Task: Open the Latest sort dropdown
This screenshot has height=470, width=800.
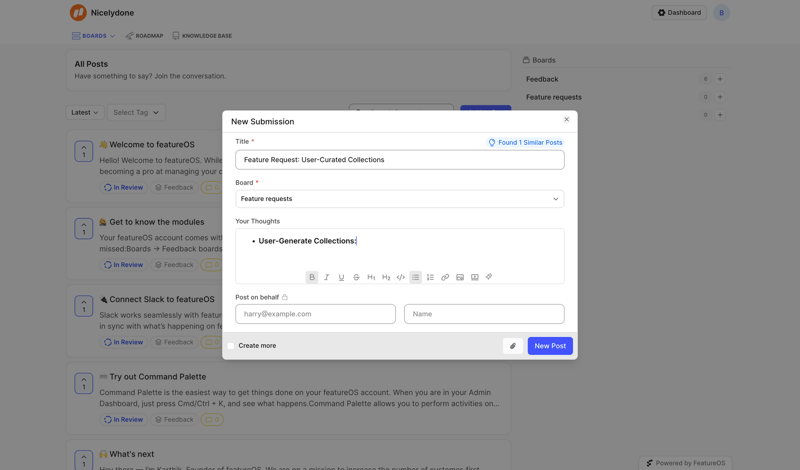Action: [x=85, y=112]
